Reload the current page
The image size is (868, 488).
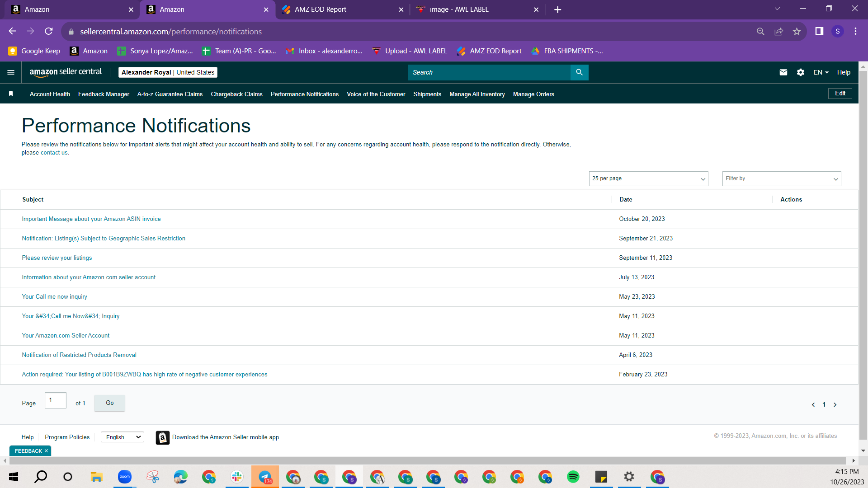[49, 31]
